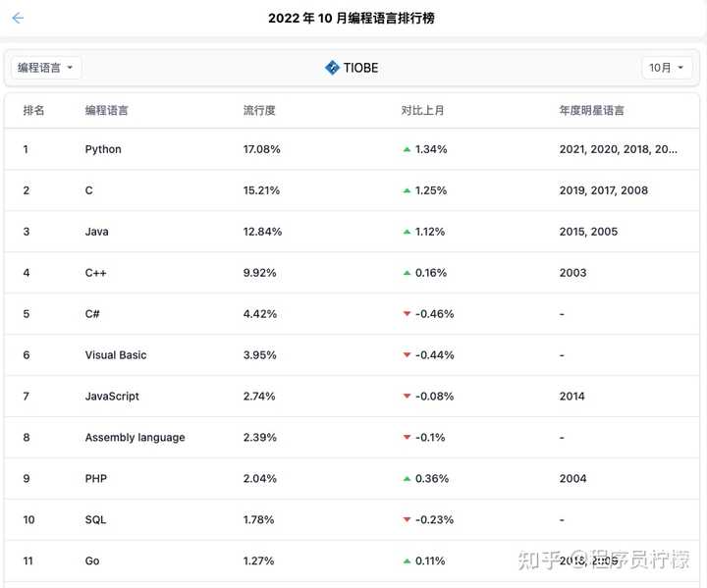Open the JavaScript language entry
This screenshot has height=588, width=707.
point(112,397)
